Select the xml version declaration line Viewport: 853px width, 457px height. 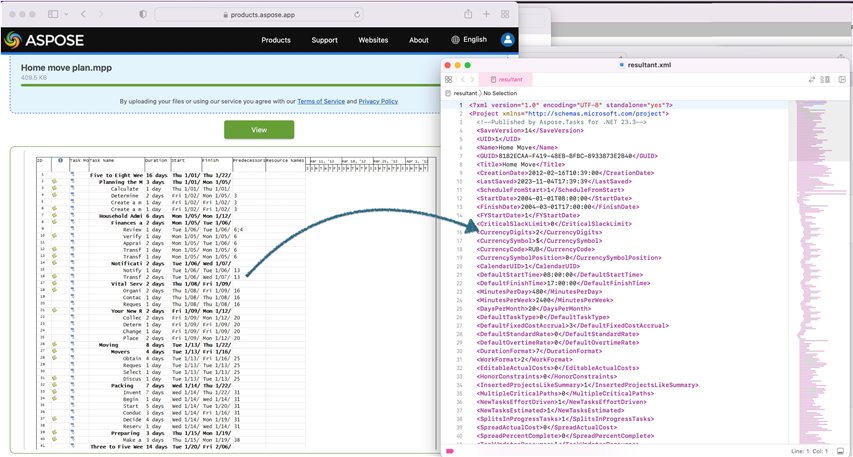[571, 105]
